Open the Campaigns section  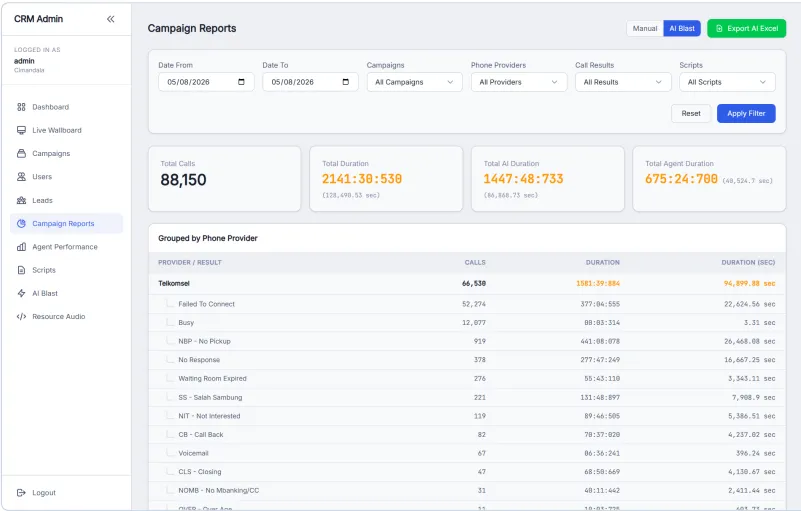click(66, 153)
